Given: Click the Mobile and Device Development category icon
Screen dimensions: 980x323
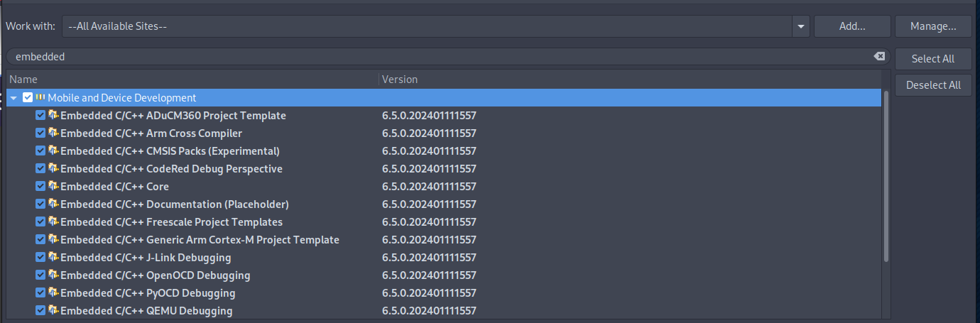Looking at the screenshot, I should tap(40, 98).
